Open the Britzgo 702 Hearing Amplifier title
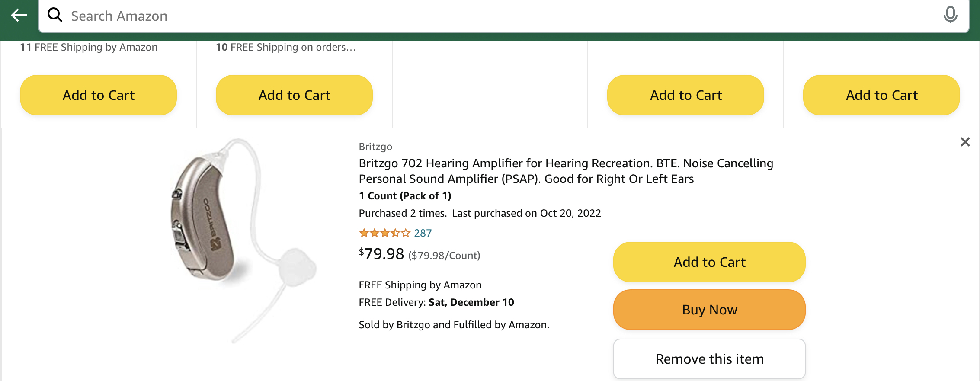This screenshot has height=381, width=980. 566,171
